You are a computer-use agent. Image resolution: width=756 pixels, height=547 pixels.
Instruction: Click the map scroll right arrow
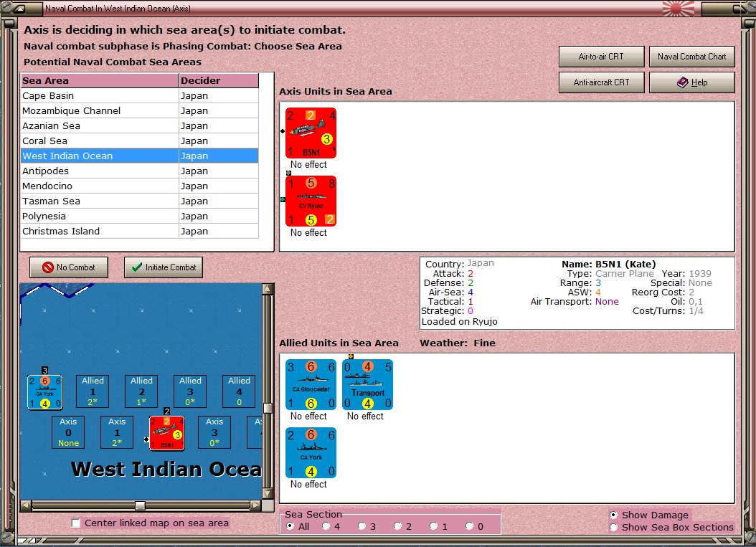(256, 505)
